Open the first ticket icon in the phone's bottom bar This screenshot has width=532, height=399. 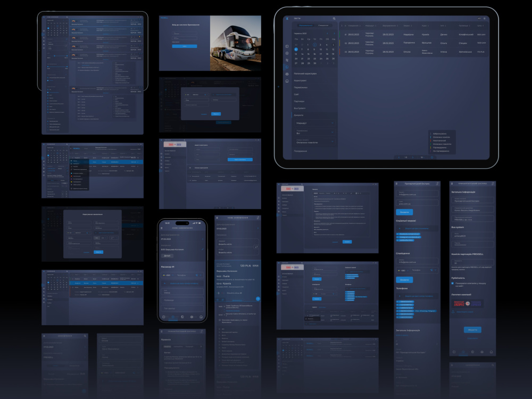[x=163, y=317]
